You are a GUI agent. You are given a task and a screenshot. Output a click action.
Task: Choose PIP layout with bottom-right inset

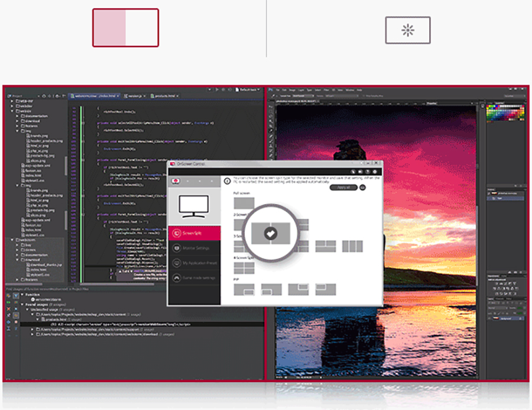244,289
